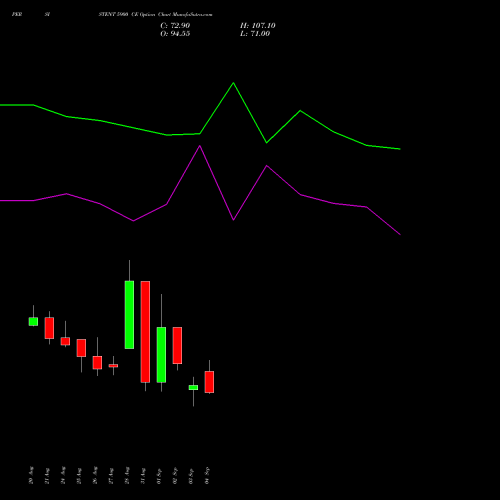
Task: Click the red candle above 04 Sep
Action: [x=209, y=382]
